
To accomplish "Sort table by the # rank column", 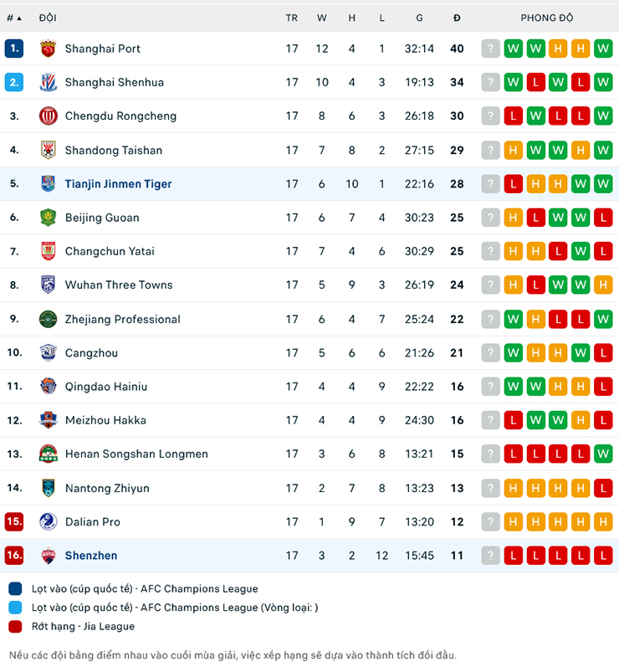I will coord(13,18).
